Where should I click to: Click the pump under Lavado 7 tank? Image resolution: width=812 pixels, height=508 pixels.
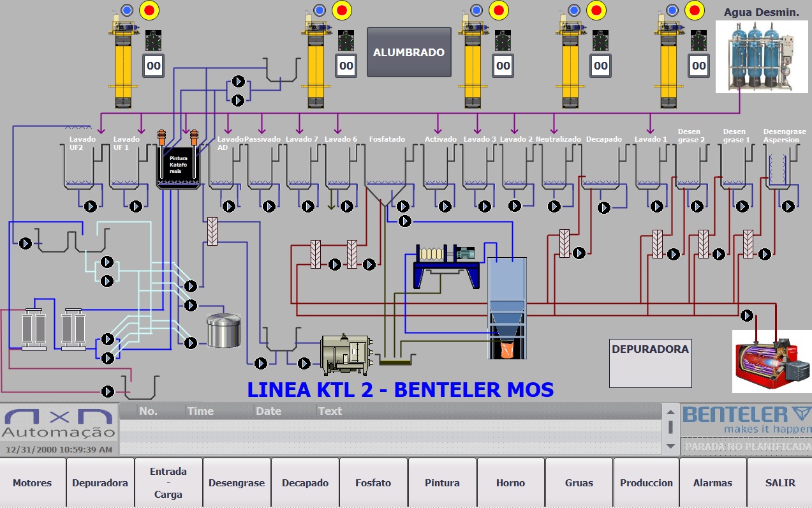(308, 206)
